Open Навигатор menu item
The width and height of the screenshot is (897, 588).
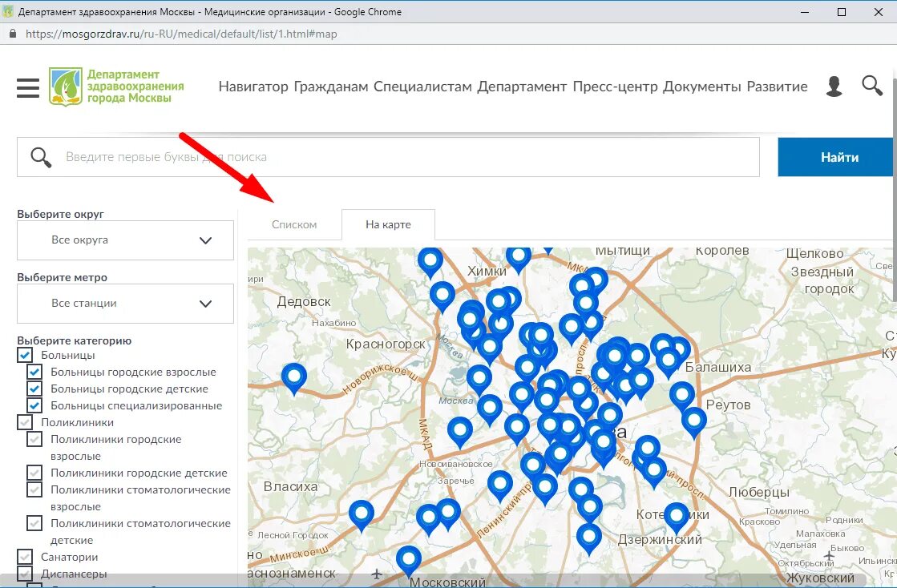click(x=253, y=87)
